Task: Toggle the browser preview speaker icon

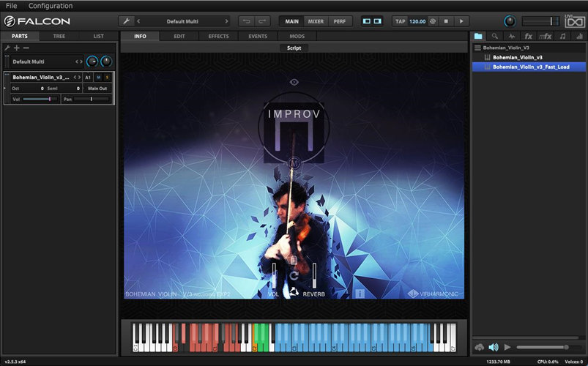Action: pos(493,347)
